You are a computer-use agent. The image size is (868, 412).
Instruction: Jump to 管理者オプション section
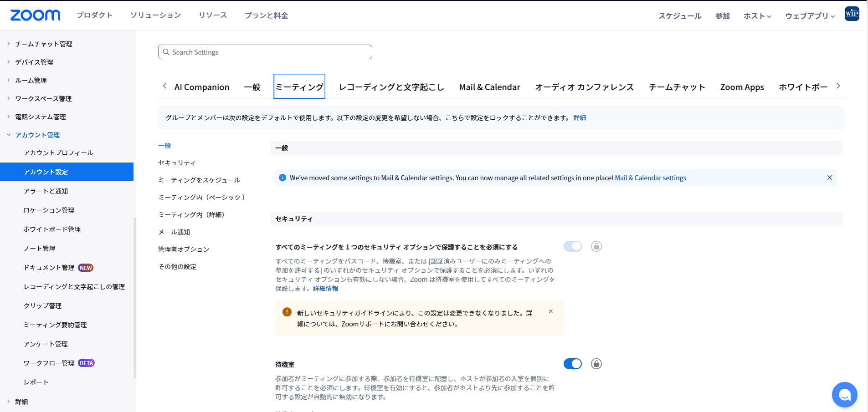(x=184, y=249)
